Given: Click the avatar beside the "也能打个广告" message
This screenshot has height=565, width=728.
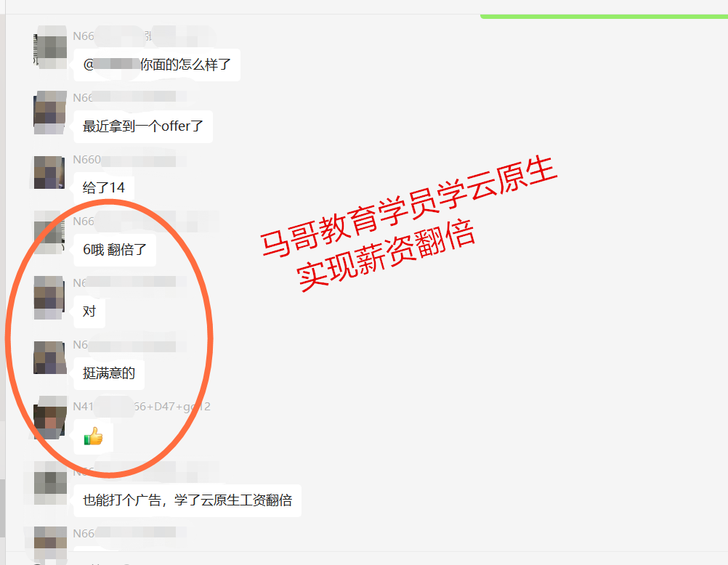Looking at the screenshot, I should tap(49, 483).
